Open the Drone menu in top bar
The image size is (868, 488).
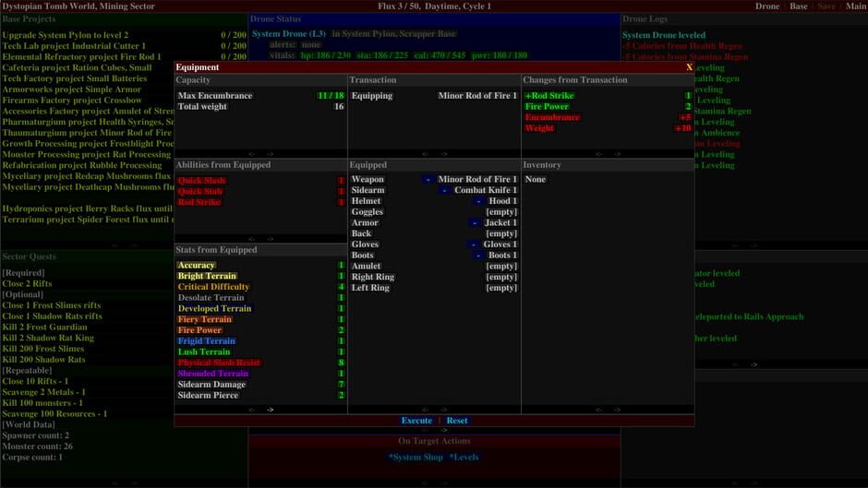coord(767,6)
